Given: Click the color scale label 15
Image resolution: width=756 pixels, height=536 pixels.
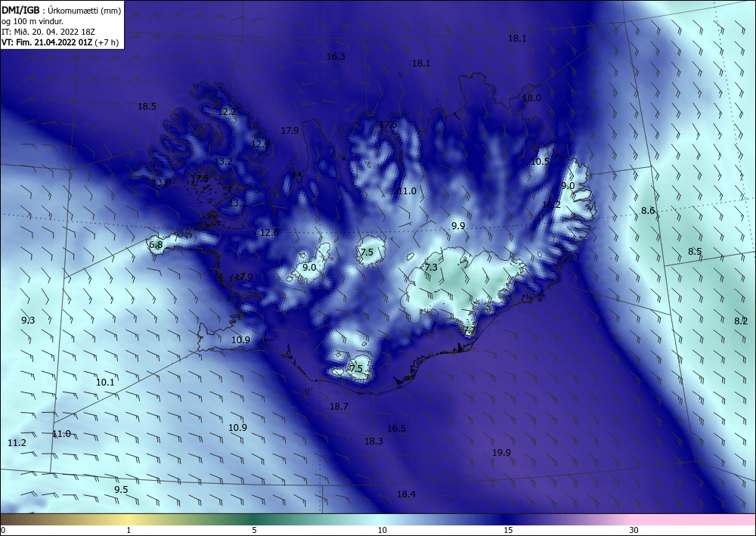Looking at the screenshot, I should [508, 530].
